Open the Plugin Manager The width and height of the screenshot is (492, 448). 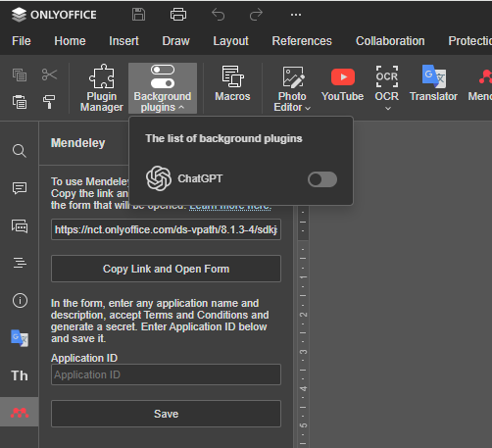tap(102, 88)
